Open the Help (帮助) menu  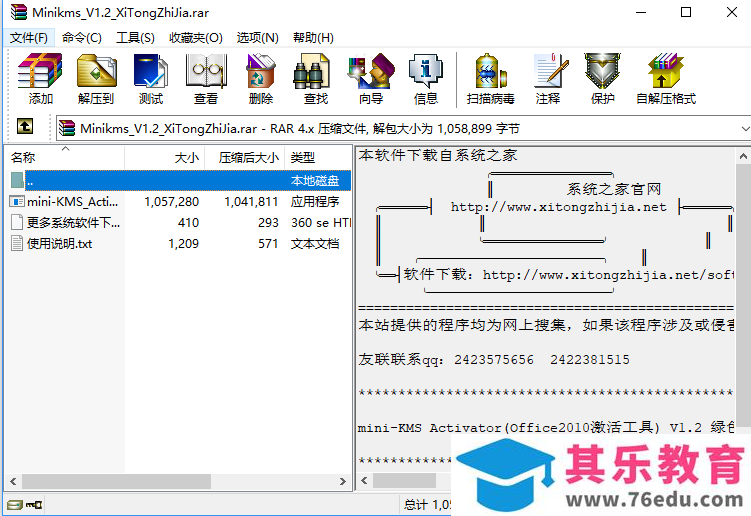[x=313, y=37]
